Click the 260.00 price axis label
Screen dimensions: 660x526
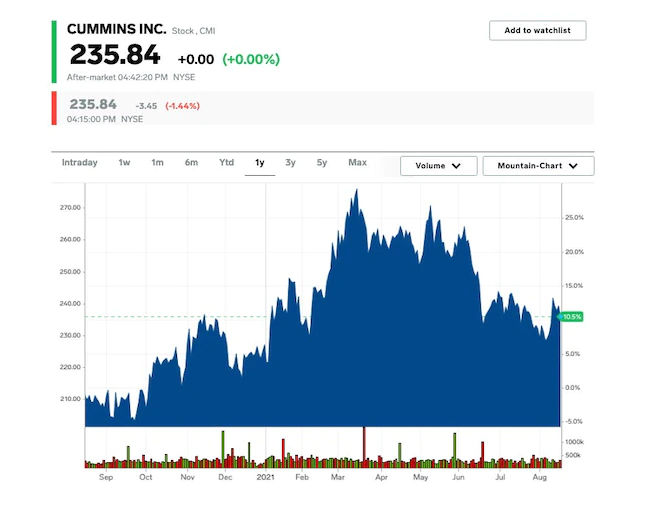(70, 239)
